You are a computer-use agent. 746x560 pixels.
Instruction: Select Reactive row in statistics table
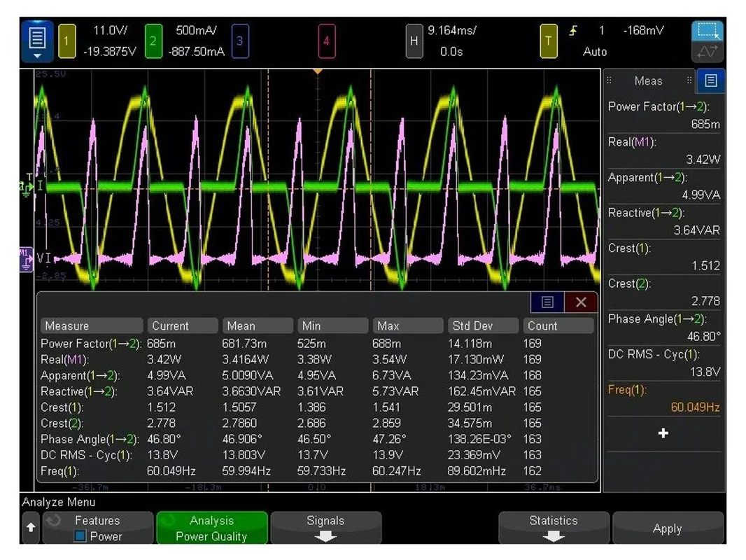pyautogui.click(x=317, y=391)
